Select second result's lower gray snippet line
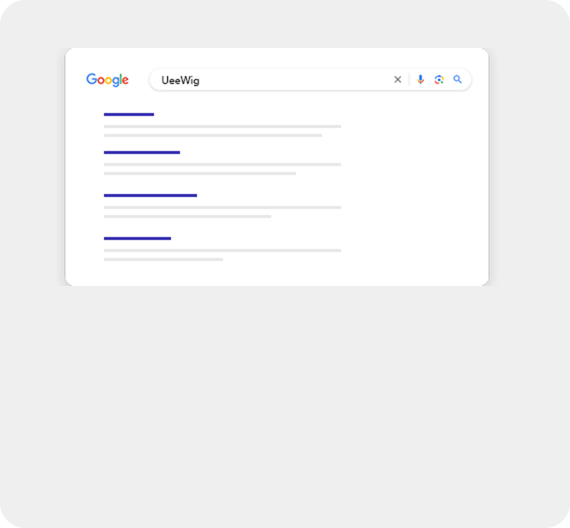The image size is (570, 528). pos(200,173)
